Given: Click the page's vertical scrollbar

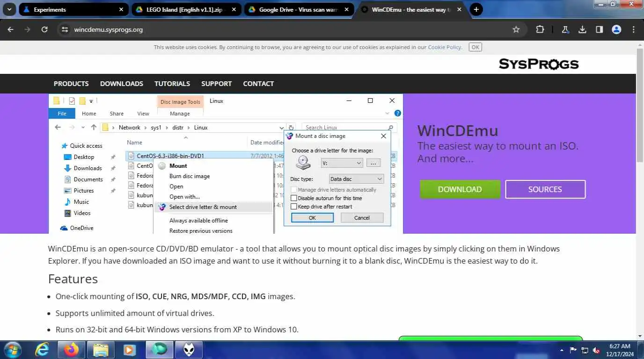Looking at the screenshot, I should 640,105.
